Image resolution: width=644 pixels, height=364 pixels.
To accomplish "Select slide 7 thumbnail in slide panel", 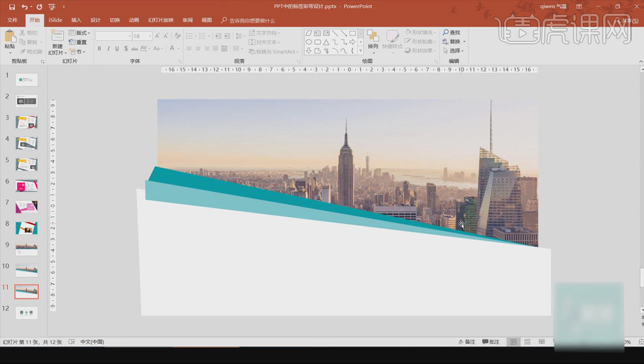I will (27, 207).
